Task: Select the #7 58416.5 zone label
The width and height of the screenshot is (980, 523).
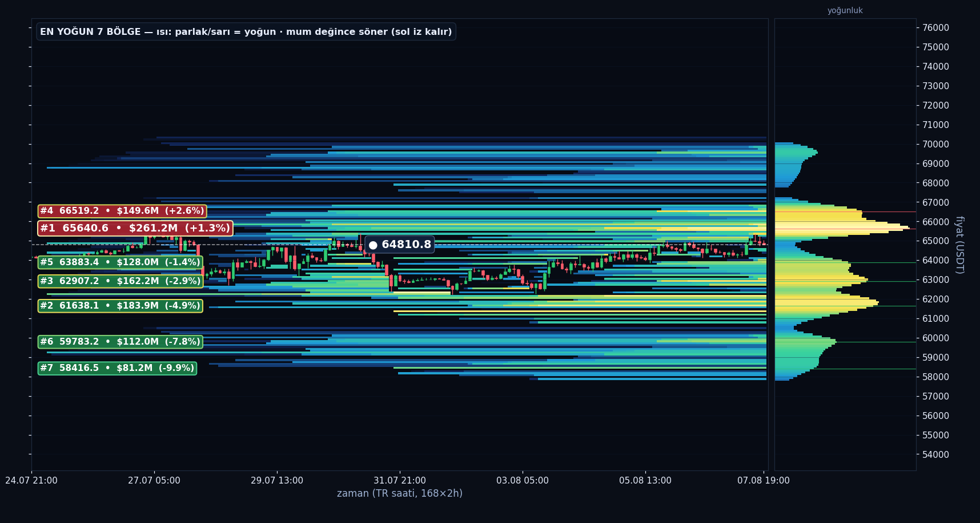Action: pyautogui.click(x=117, y=368)
